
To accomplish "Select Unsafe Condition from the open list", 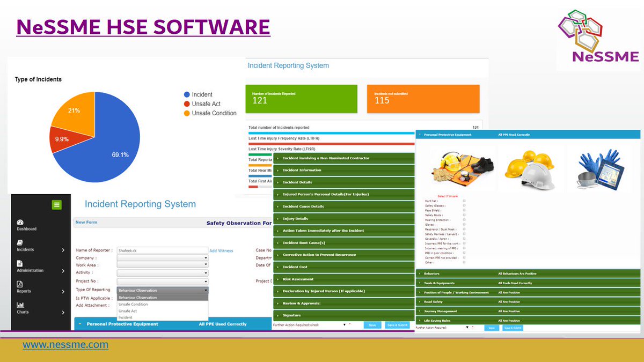I will pyautogui.click(x=163, y=304).
